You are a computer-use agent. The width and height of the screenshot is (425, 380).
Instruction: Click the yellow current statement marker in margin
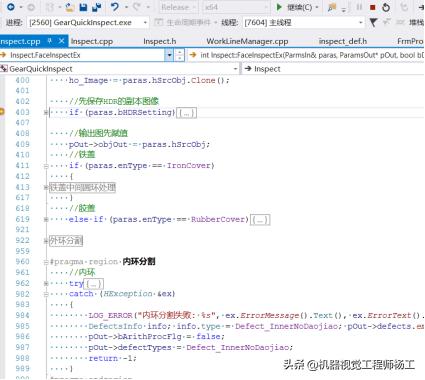2,112
